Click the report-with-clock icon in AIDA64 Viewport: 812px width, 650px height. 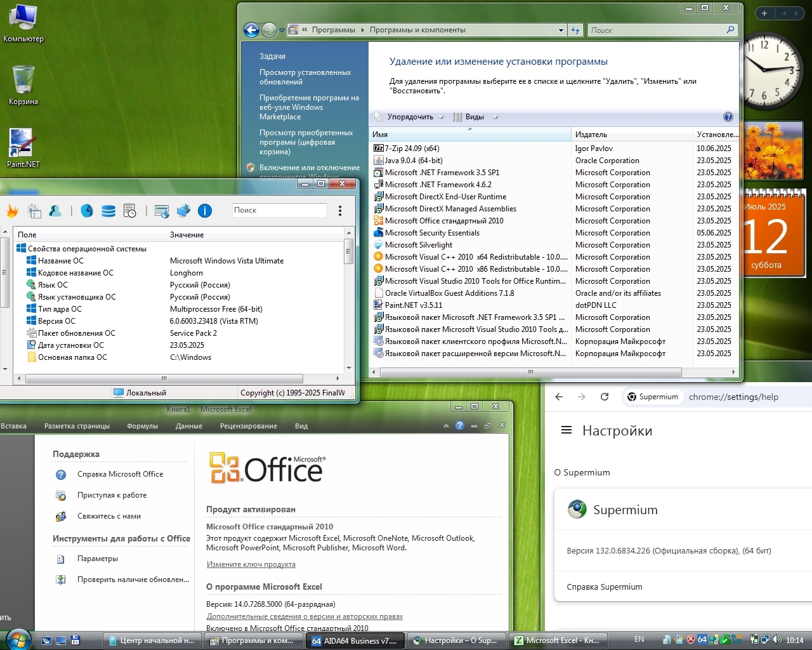(x=130, y=211)
